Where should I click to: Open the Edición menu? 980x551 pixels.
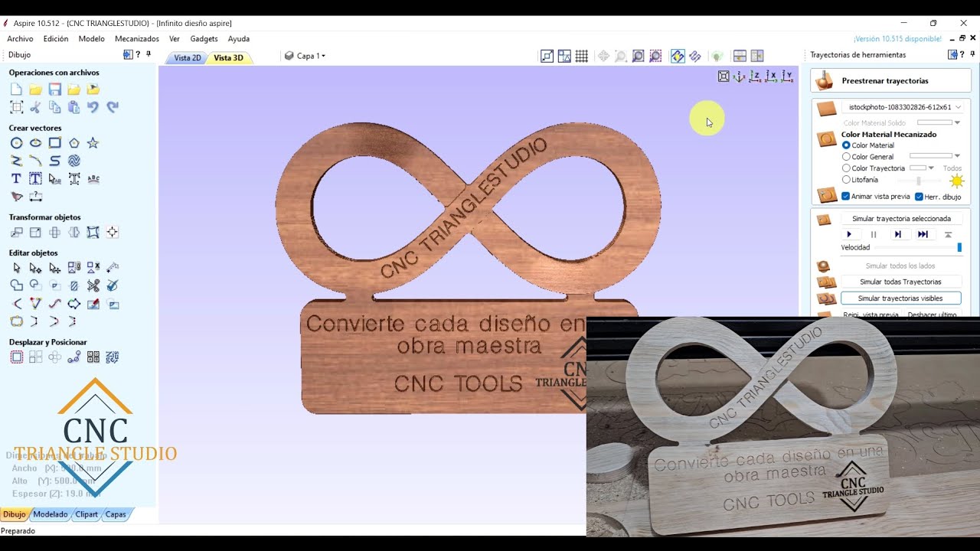click(56, 39)
